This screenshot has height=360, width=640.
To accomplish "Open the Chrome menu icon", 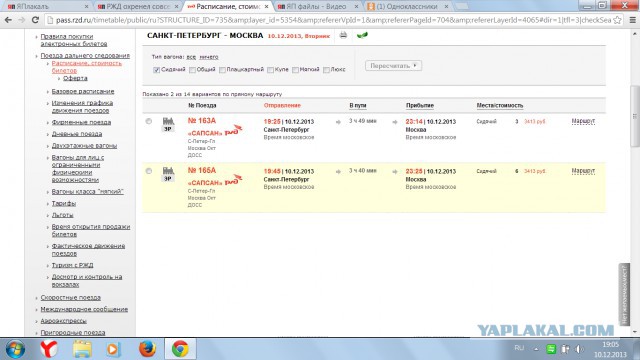I will [x=632, y=20].
